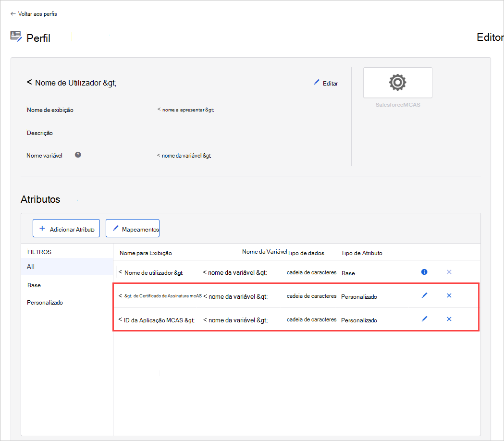
Task: Click the plus icon in Adicionar Atributo
Action: (x=42, y=228)
